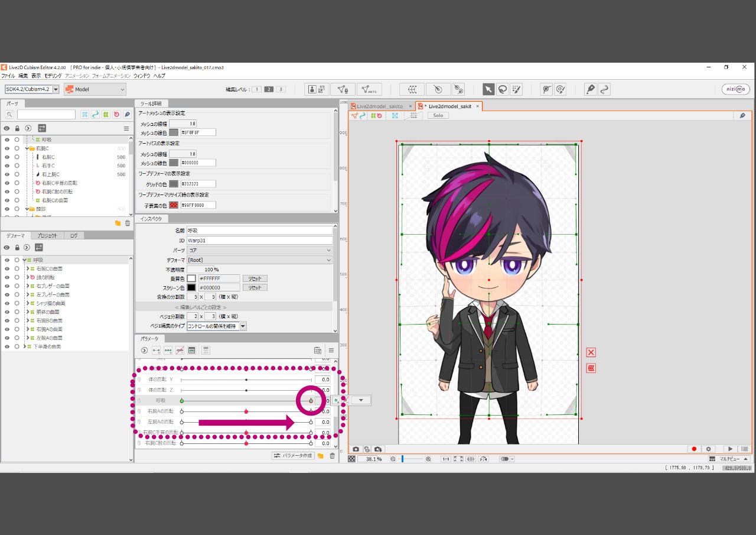Toggle visibility eye for 頭の回転 deformer
756x535 pixels.
(x=7, y=277)
